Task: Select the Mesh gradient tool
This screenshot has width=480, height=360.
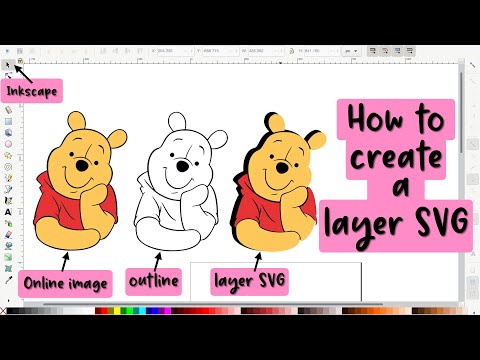Action: click(x=8, y=269)
